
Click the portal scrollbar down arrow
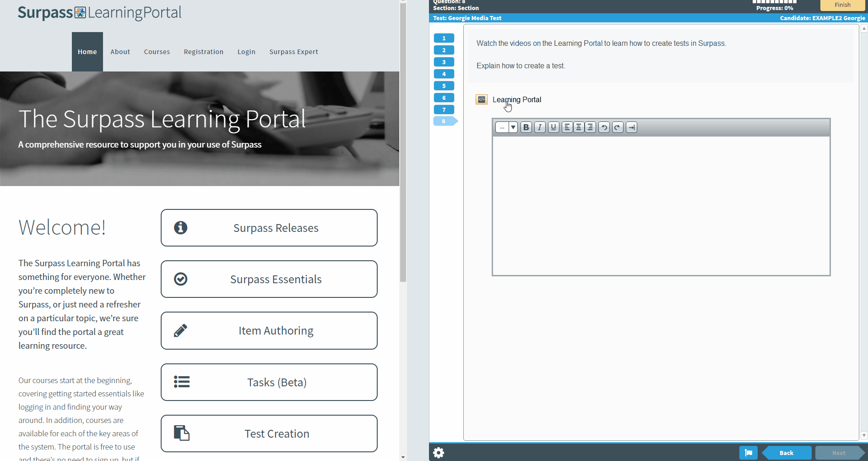pyautogui.click(x=403, y=457)
